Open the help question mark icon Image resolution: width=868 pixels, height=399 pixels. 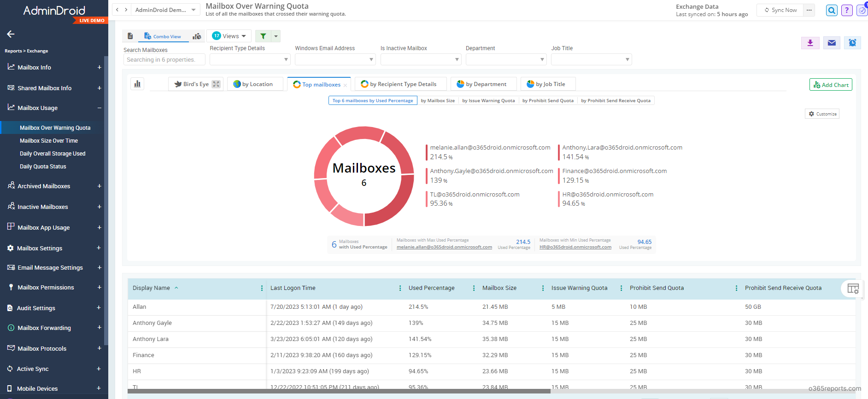point(847,10)
